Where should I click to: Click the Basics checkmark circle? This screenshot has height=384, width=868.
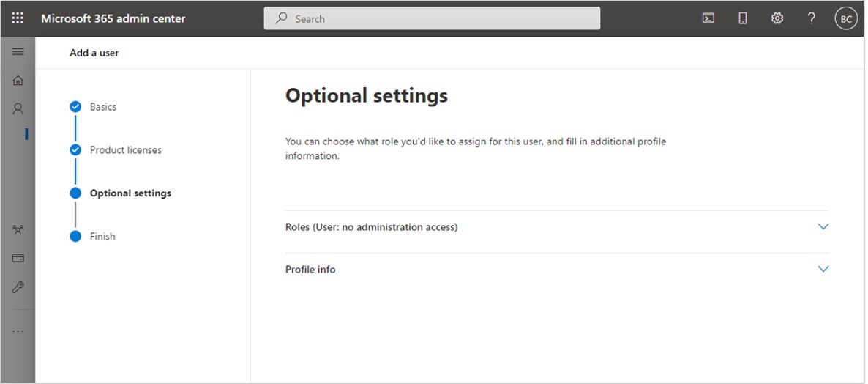[75, 107]
